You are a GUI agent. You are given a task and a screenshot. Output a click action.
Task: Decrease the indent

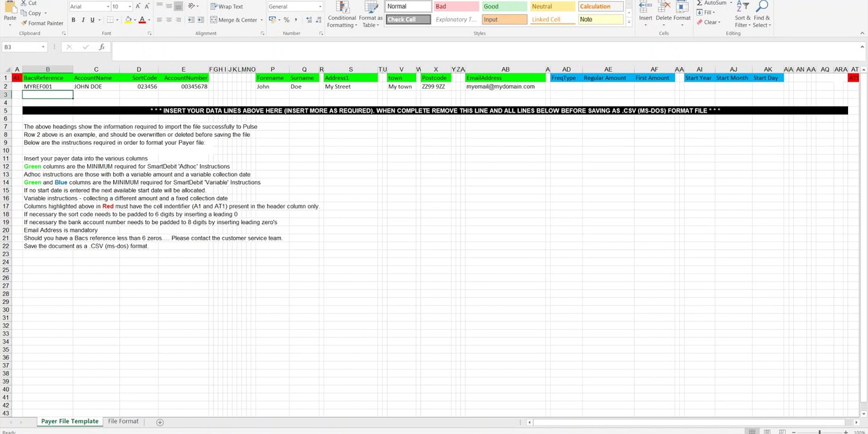[x=192, y=20]
